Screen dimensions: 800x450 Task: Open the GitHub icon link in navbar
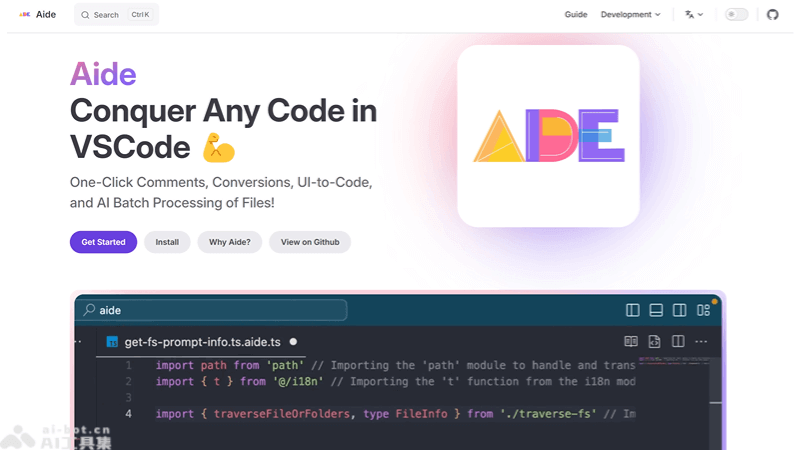(x=772, y=15)
